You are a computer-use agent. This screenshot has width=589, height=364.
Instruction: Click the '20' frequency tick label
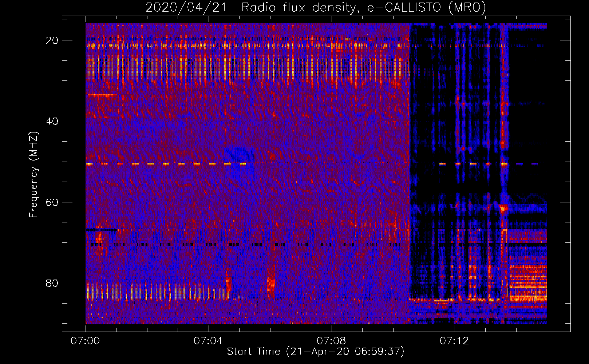[x=52, y=40]
